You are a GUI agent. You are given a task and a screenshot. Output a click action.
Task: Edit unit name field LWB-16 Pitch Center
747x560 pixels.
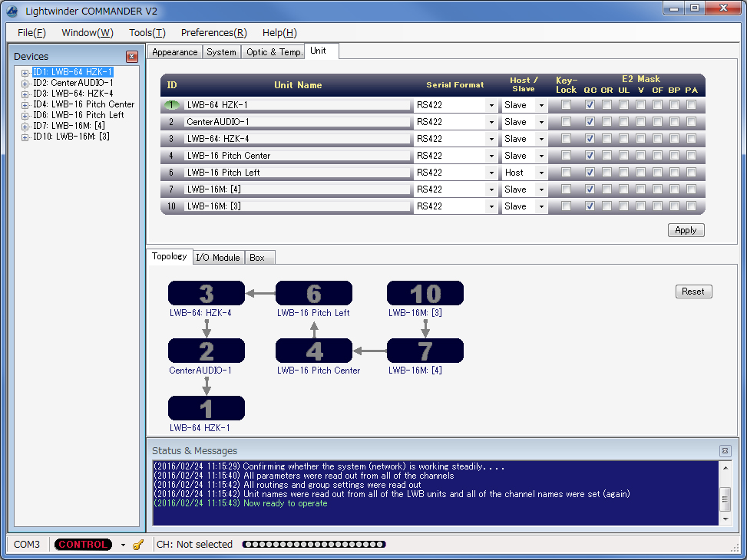tap(297, 156)
